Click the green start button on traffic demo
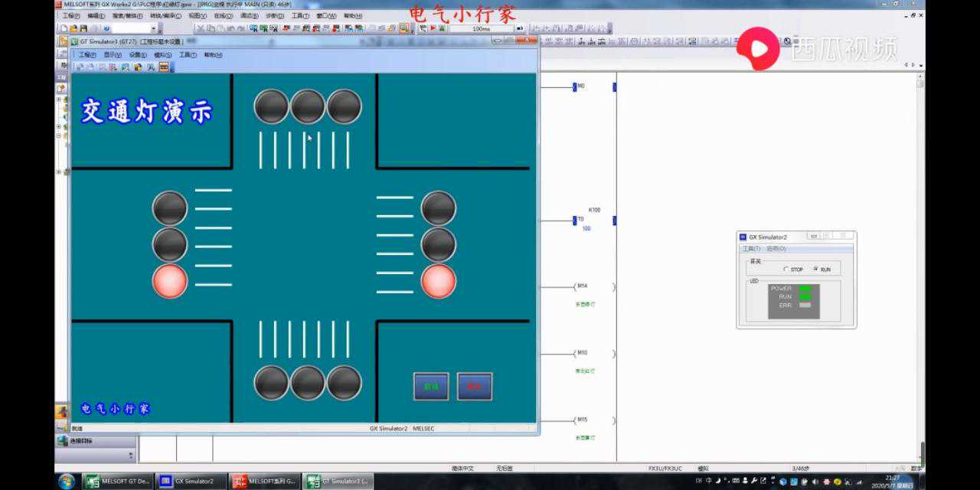Viewport: 980px width, 490px height. tap(430, 387)
